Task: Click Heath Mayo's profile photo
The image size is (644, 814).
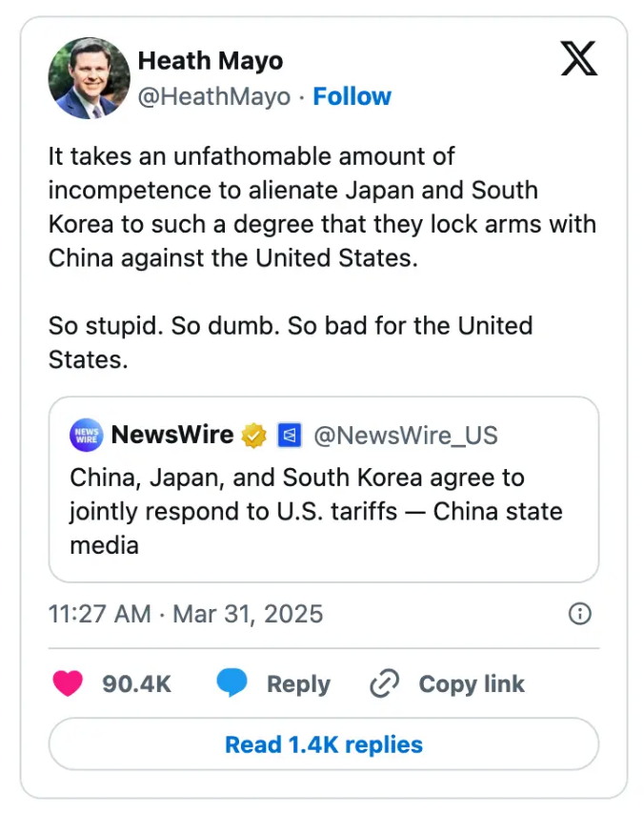Action: click(89, 77)
